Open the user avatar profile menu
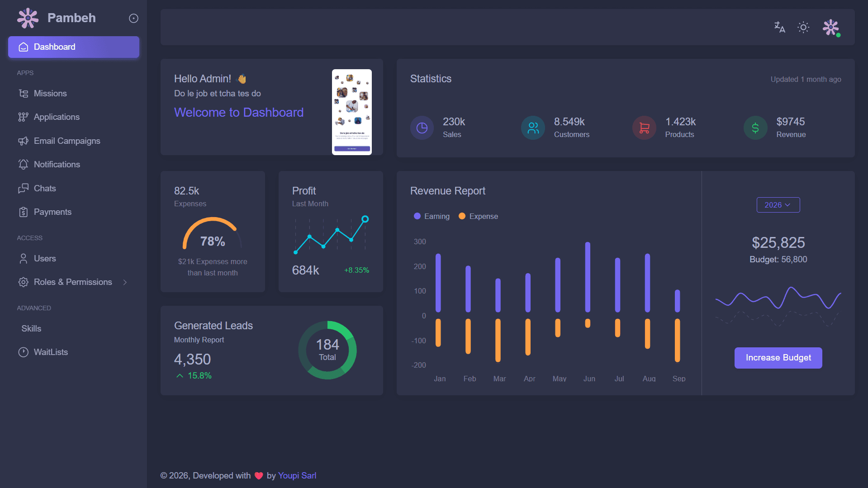868x488 pixels. click(x=831, y=28)
